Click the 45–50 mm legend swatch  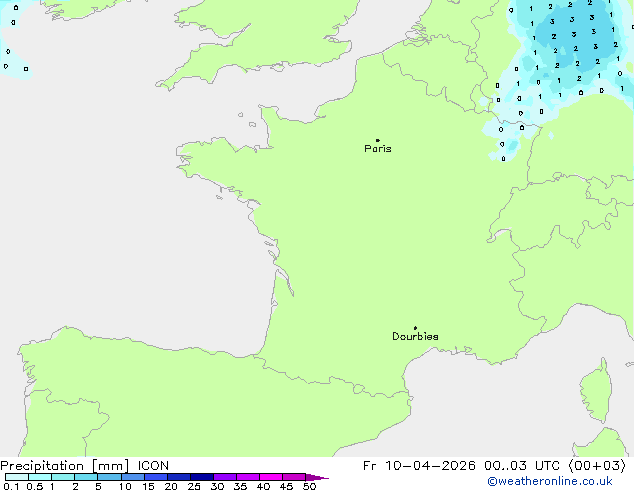tap(294, 477)
